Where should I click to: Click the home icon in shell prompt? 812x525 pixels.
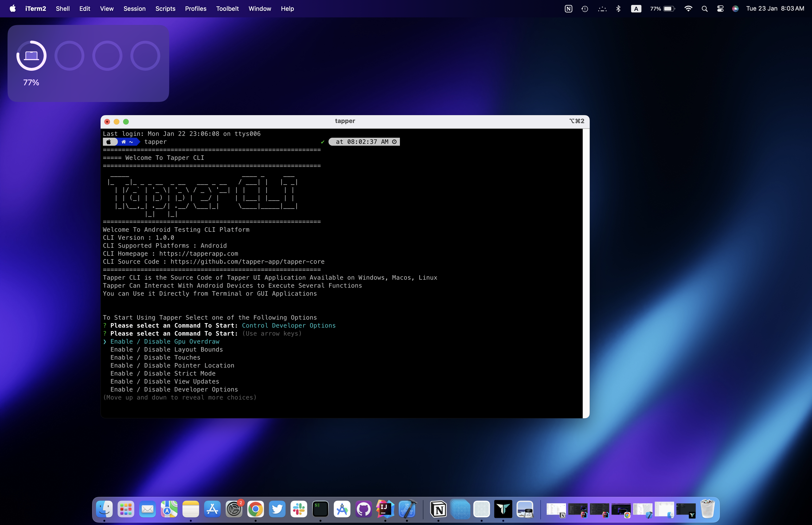pyautogui.click(x=124, y=142)
